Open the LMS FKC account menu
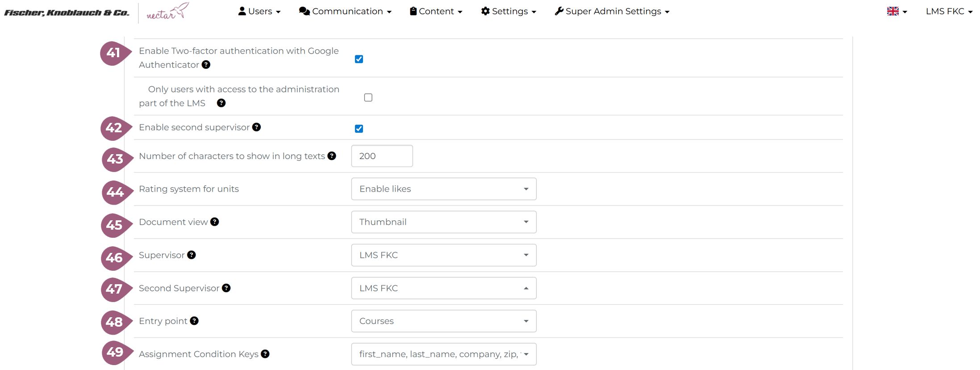 [949, 12]
